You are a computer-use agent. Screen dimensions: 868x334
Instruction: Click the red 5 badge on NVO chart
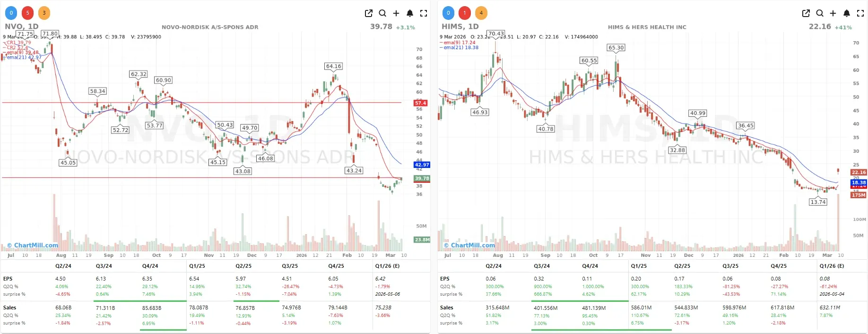(x=28, y=13)
